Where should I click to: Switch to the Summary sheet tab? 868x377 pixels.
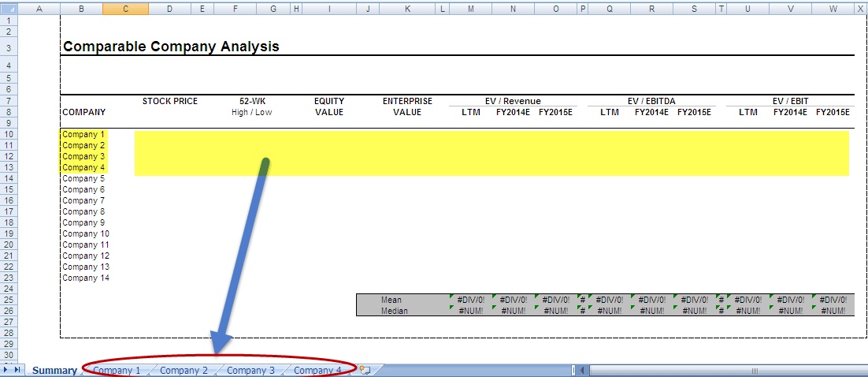pos(54,371)
